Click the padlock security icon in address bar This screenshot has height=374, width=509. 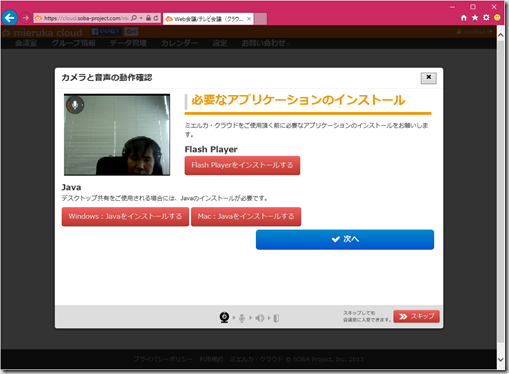point(149,18)
